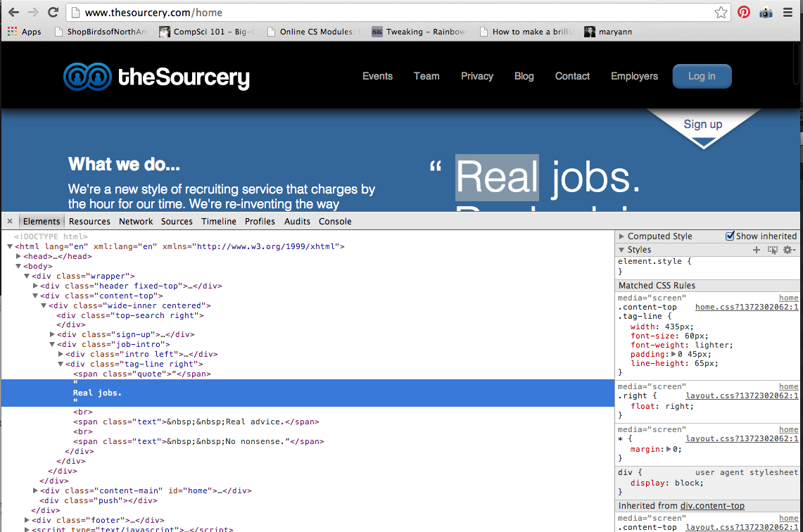This screenshot has width=803, height=532.
Task: Open the Chrome hamburger menu
Action: pyautogui.click(x=788, y=12)
